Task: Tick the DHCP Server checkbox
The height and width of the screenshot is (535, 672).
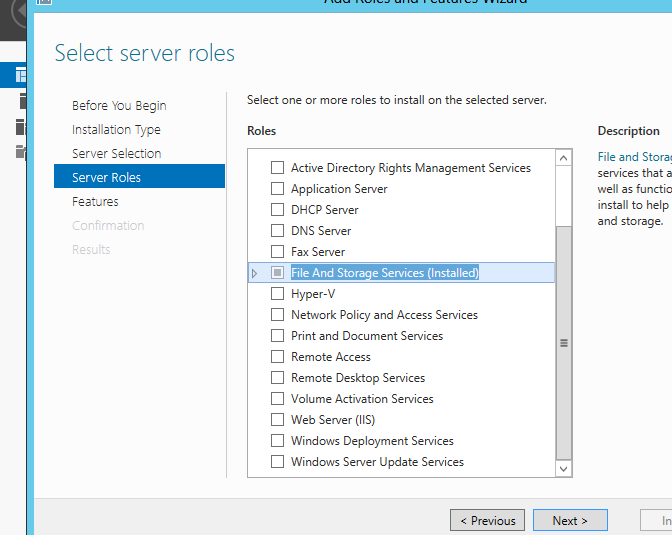Action: point(277,210)
